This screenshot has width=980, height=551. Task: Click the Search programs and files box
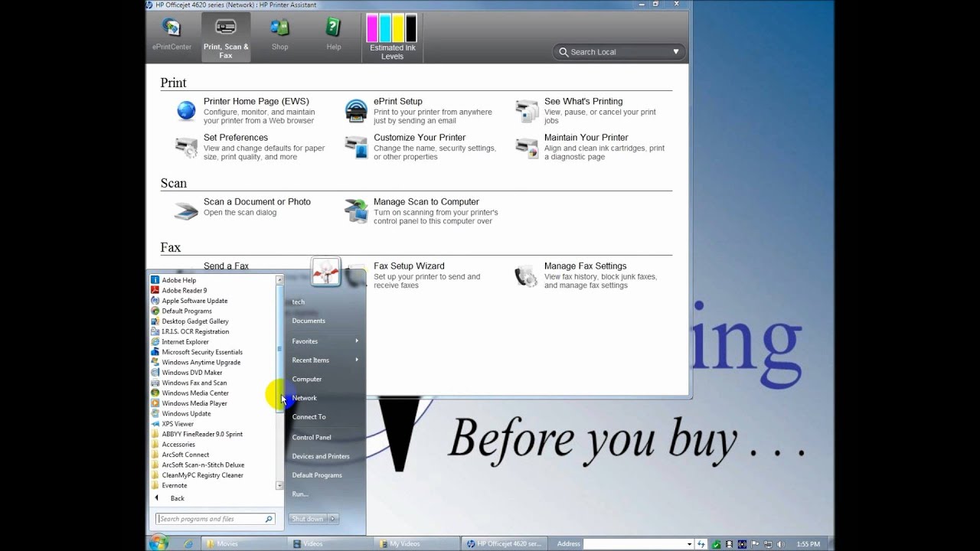coord(215,519)
